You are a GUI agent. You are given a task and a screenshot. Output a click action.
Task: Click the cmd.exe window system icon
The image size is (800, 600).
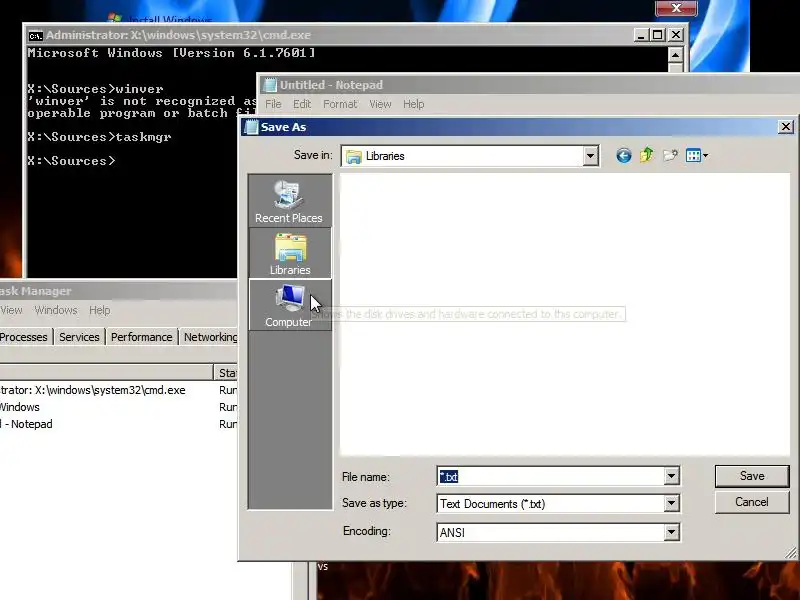coord(35,35)
